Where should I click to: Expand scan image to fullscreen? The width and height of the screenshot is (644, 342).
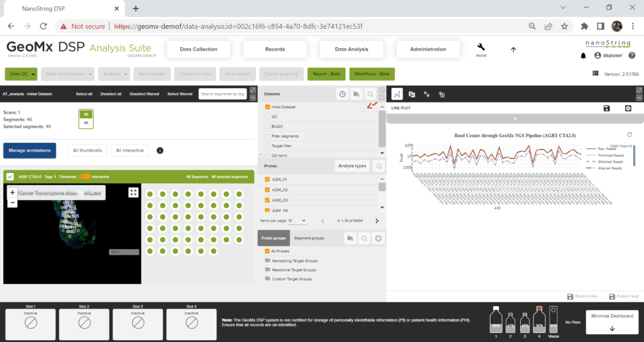click(133, 192)
